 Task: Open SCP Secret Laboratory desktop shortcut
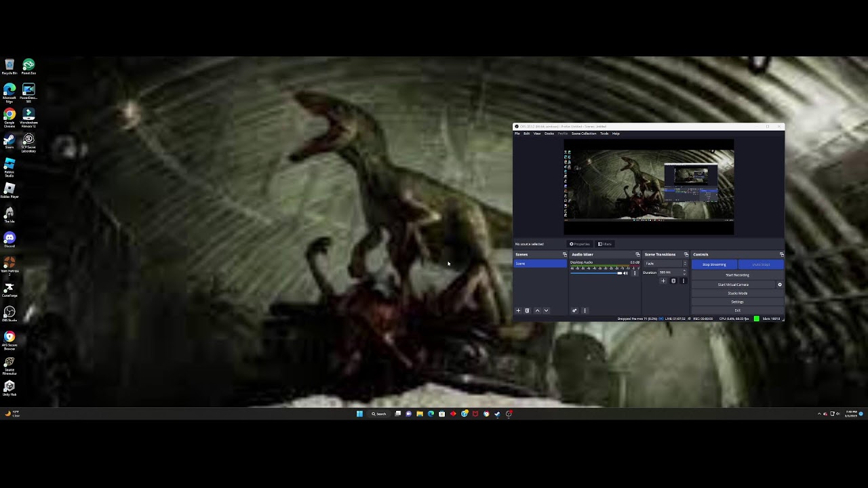pyautogui.click(x=28, y=142)
